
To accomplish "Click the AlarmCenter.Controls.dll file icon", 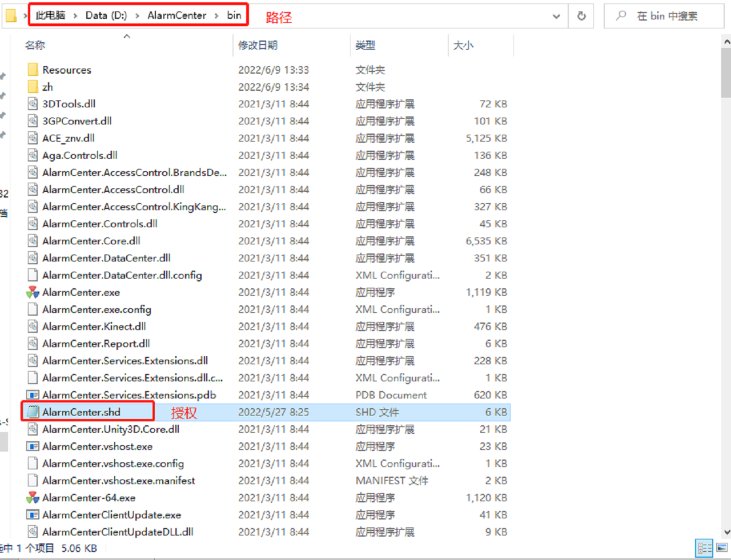I will click(x=33, y=224).
